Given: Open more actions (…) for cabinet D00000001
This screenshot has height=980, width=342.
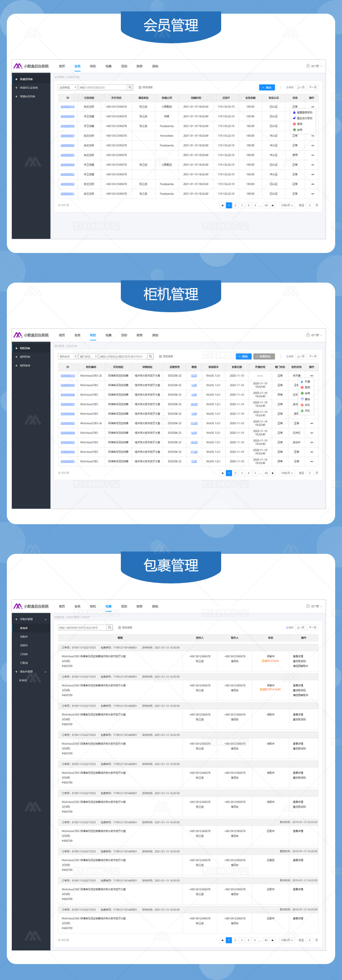Looking at the screenshot, I should coord(312,461).
